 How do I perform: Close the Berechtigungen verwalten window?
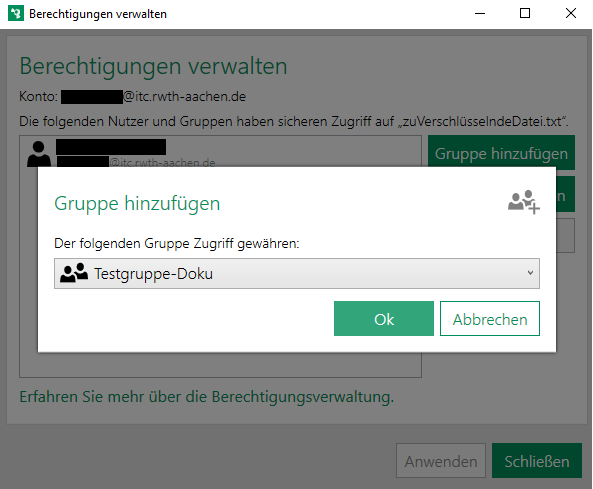pos(571,14)
